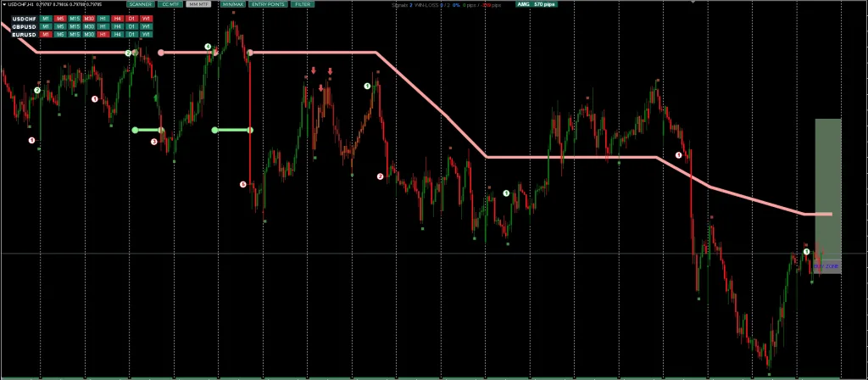The width and height of the screenshot is (868, 380).
Task: Open GBPUSD H1 timeframe cell
Action: [103, 26]
